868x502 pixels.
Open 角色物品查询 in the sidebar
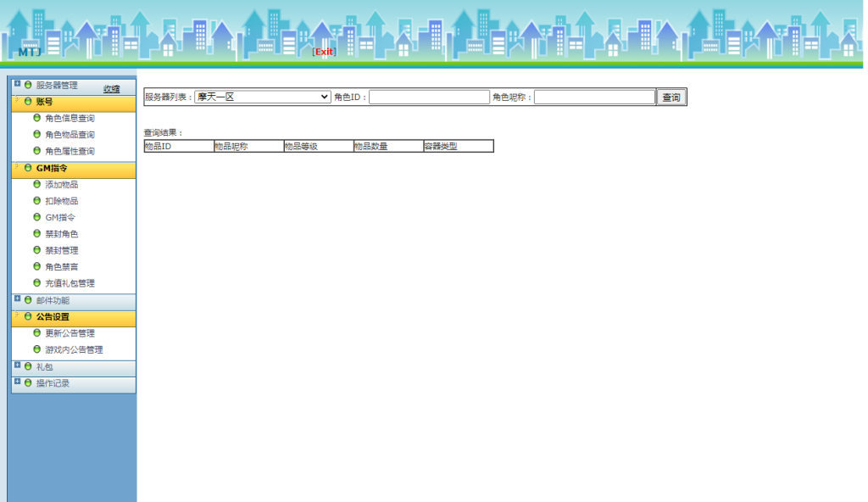point(70,135)
